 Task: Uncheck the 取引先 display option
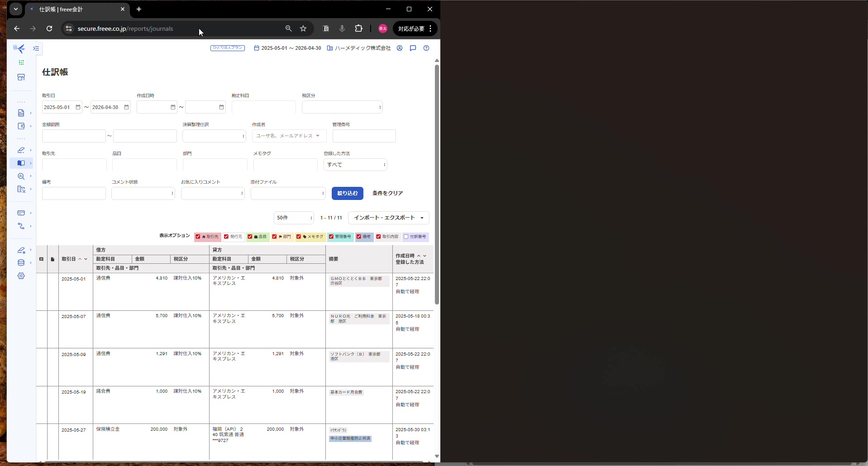tap(198, 237)
